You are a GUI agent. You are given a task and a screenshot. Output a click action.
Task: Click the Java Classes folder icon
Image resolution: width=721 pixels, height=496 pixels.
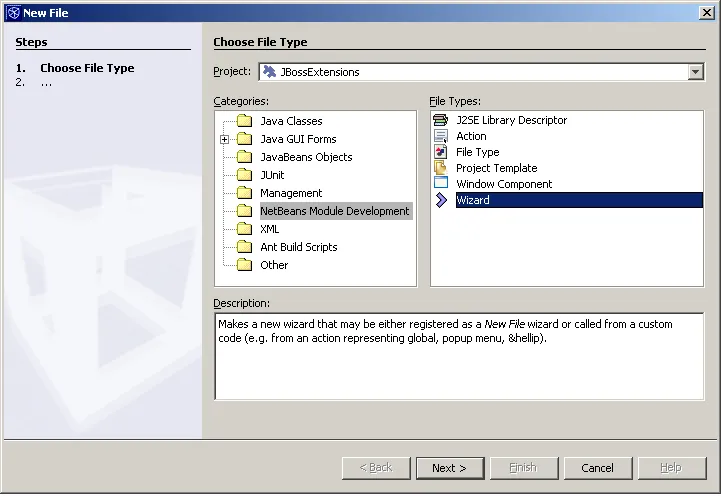(244, 121)
